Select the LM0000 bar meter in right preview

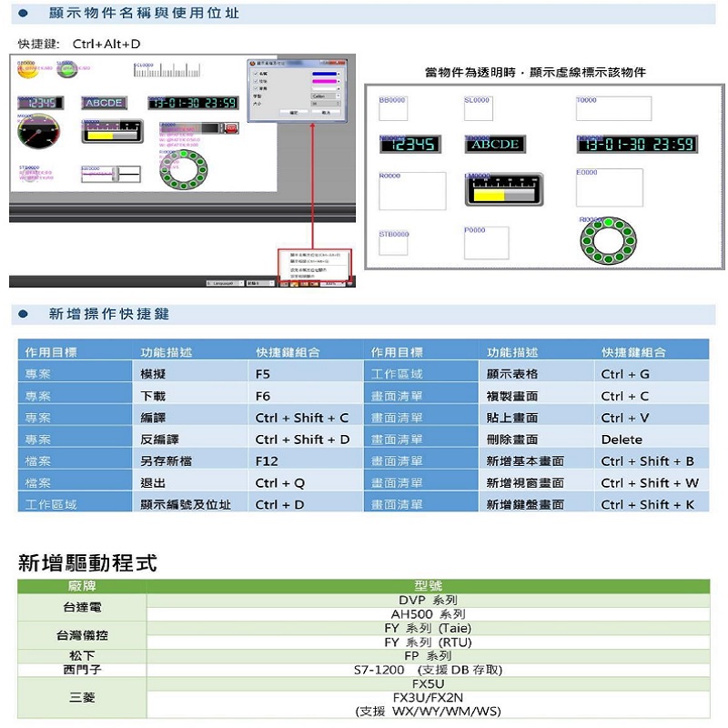click(504, 189)
